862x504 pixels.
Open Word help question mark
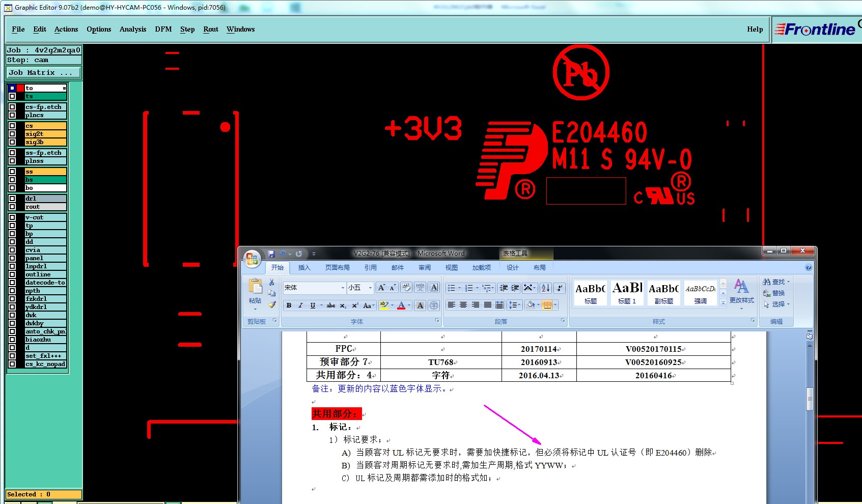point(809,267)
